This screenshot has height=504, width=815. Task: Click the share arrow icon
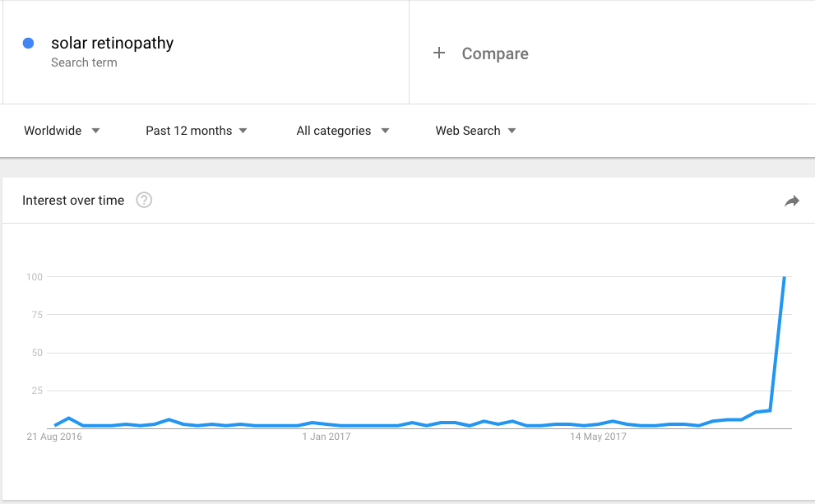792,201
